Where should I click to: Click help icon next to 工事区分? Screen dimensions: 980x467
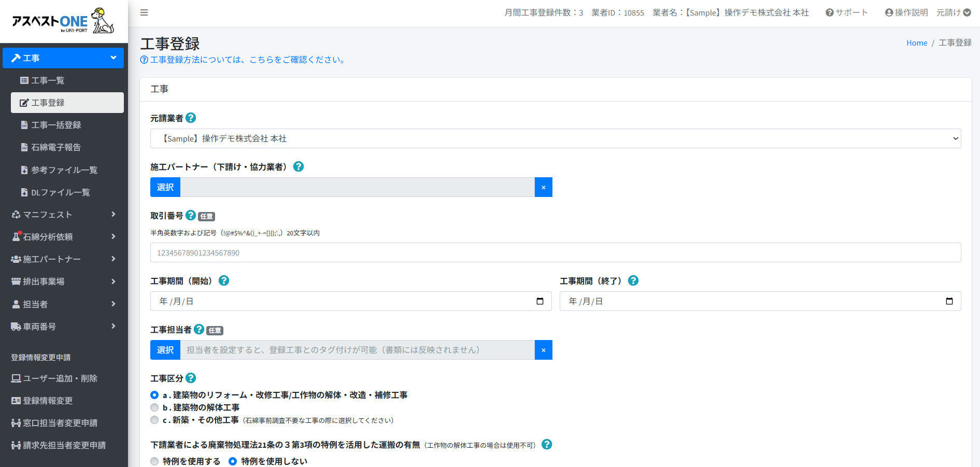click(x=191, y=378)
